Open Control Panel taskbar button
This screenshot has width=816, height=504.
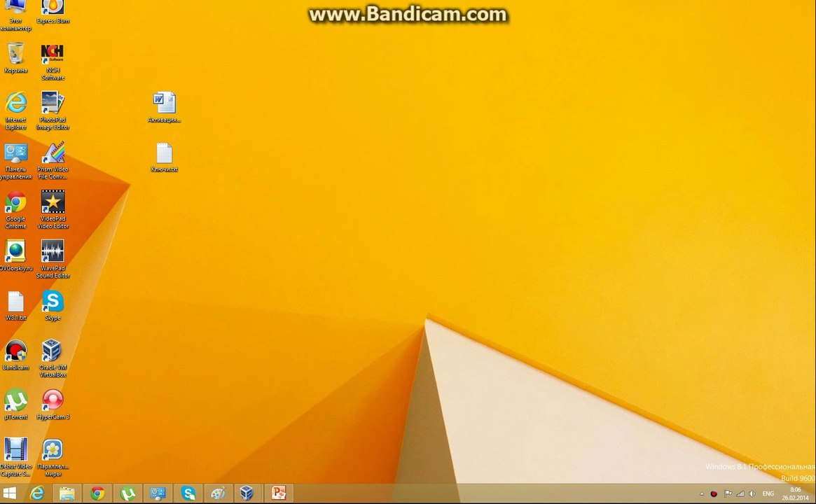pyautogui.click(x=158, y=493)
